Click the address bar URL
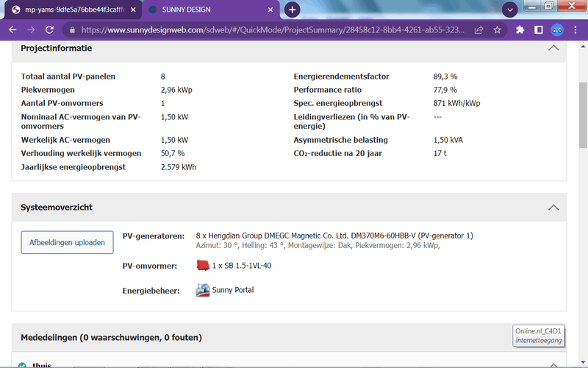This screenshot has width=588, height=368. click(x=273, y=30)
